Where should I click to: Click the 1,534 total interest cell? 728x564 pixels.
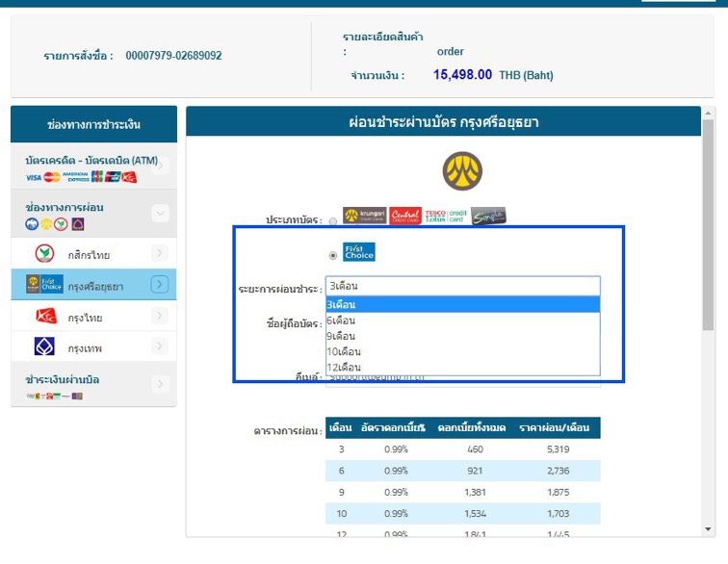pos(475,513)
